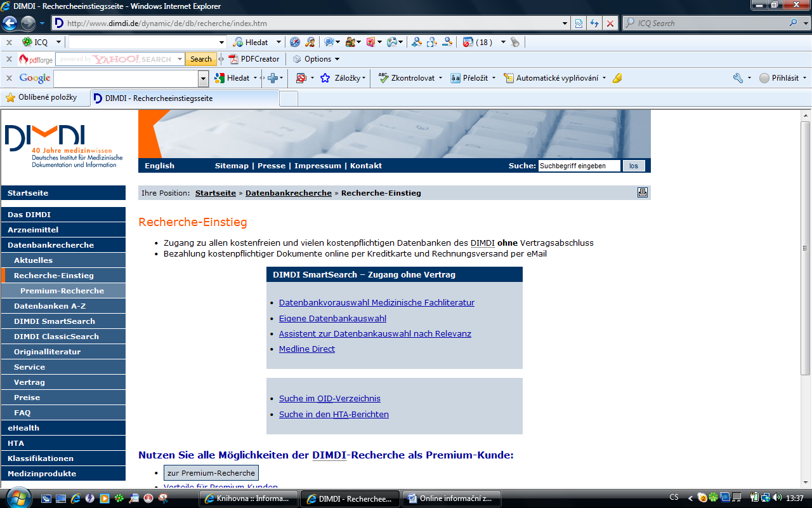Open Eigene Datenbankauswahl link
Screen dimensions: 812x508
coord(332,319)
